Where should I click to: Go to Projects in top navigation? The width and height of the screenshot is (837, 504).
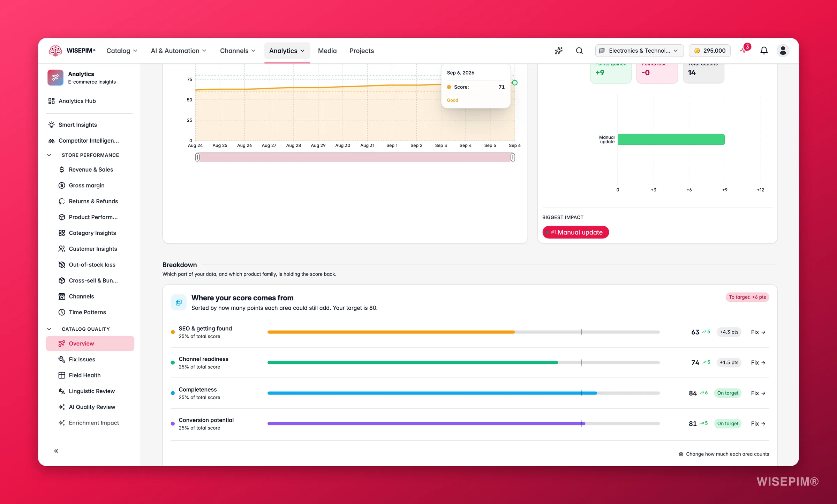(x=361, y=51)
